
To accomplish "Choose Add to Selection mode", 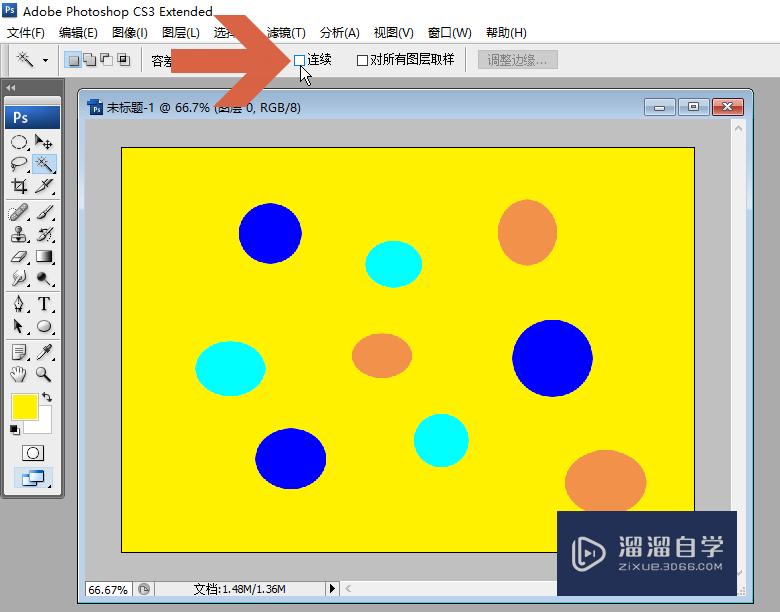I will (x=90, y=60).
